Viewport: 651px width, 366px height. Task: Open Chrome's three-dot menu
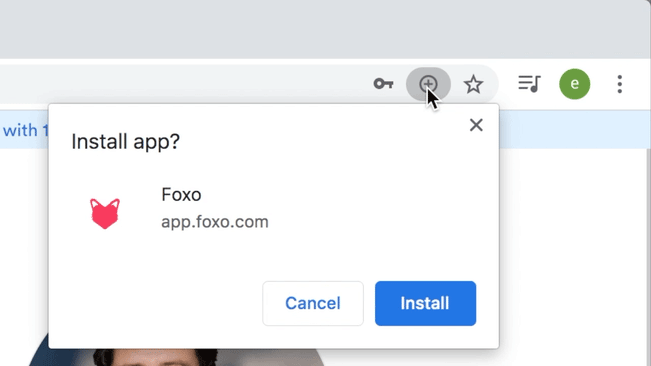[619, 84]
